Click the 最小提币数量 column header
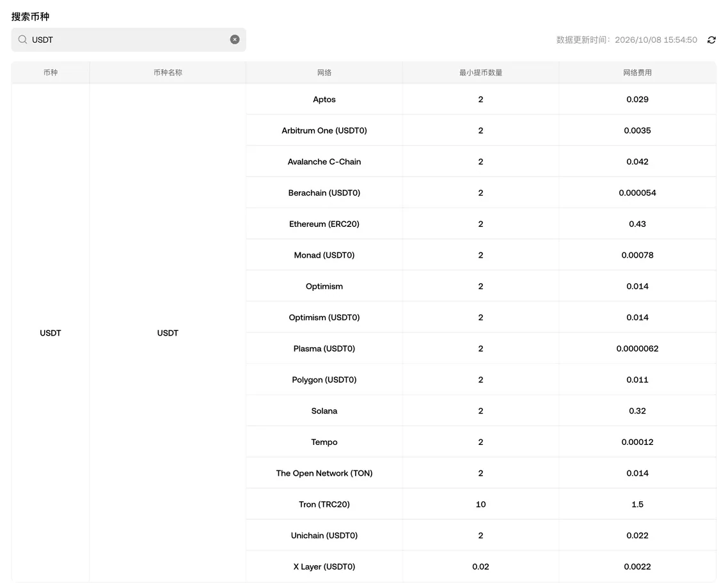728x583 pixels. 480,72
